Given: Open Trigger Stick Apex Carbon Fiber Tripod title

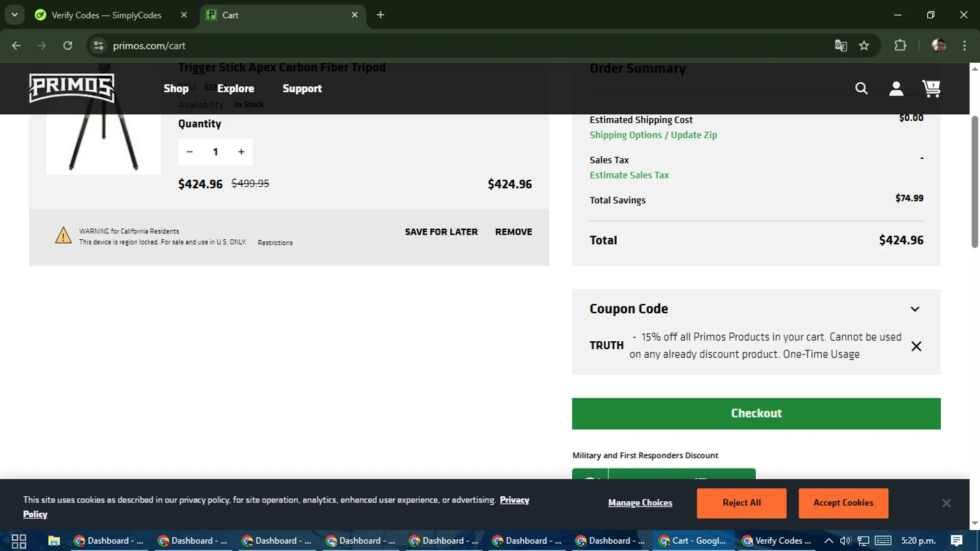Looking at the screenshot, I should 282,67.
